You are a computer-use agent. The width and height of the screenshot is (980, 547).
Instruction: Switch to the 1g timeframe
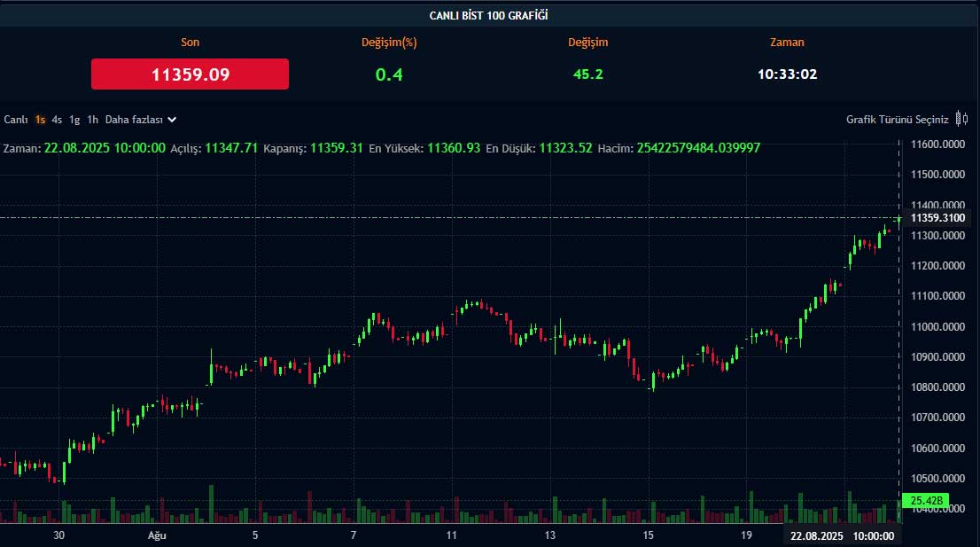74,120
